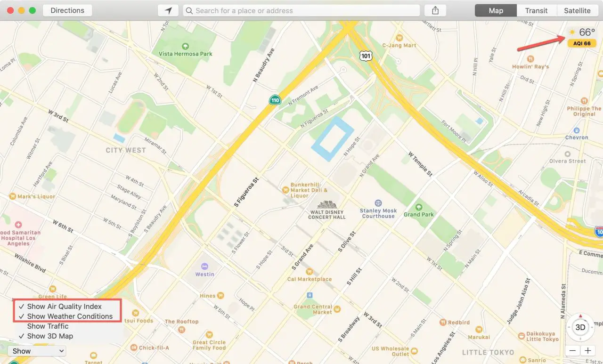
Task: Uncheck Show Air Quality Index
Action: pos(60,307)
